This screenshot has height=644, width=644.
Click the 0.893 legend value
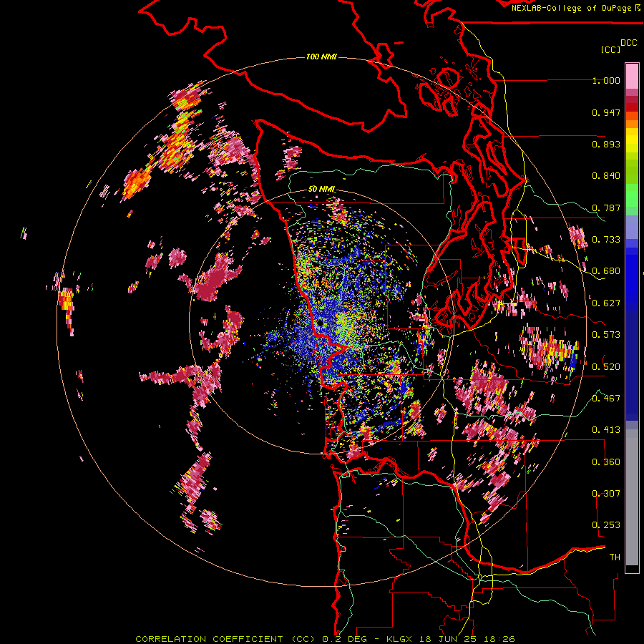click(606, 144)
